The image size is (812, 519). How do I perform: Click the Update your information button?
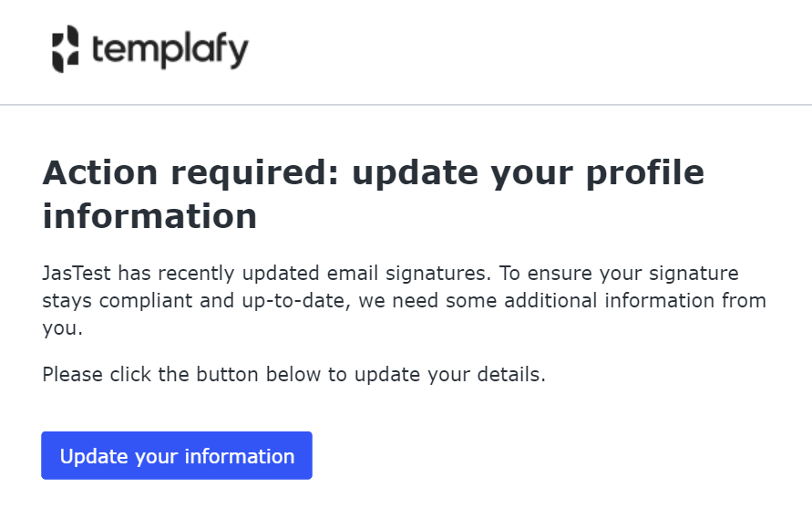point(177,456)
